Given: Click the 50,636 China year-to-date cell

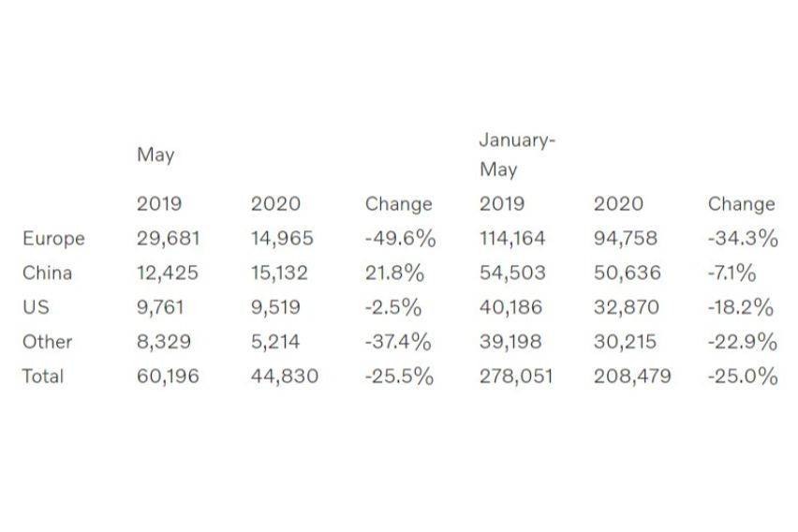Looking at the screenshot, I should (x=628, y=273).
